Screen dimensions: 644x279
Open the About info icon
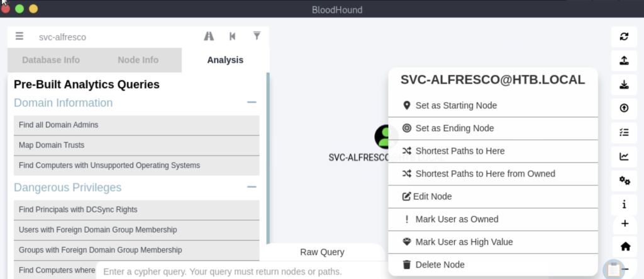coord(624,205)
